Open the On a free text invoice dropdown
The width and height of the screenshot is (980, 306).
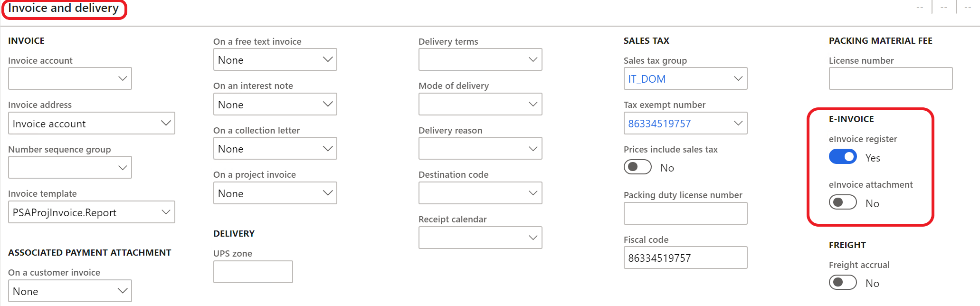[327, 59]
